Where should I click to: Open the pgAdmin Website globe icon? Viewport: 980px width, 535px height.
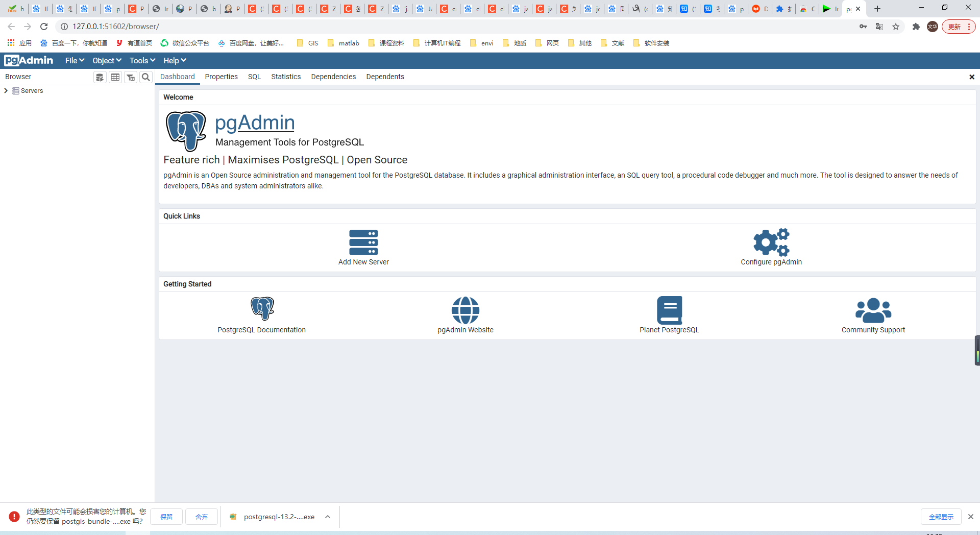click(x=465, y=310)
